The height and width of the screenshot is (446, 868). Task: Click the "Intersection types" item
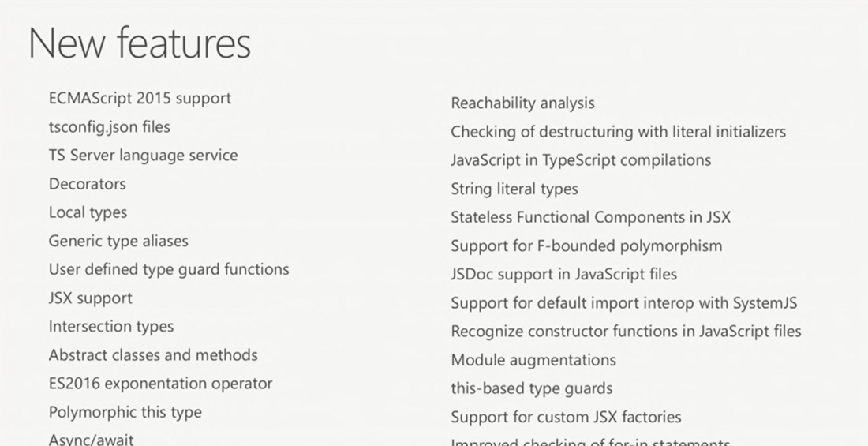tap(111, 327)
